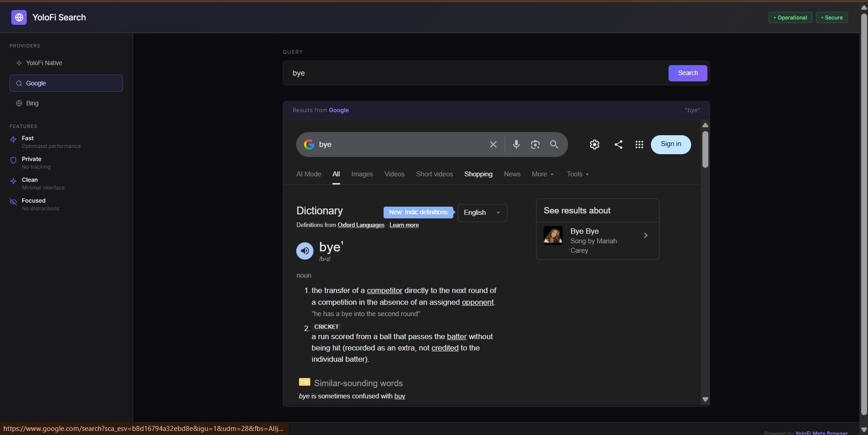Expand the Tools dropdown

(x=578, y=174)
